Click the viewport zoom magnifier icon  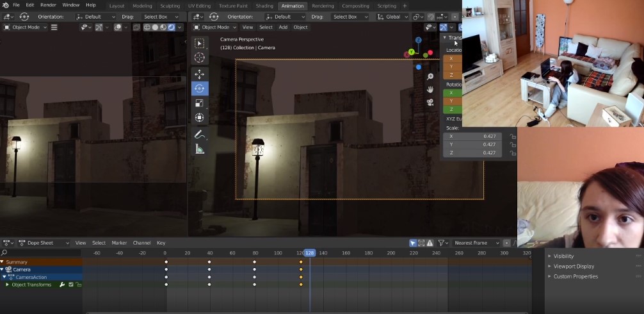coord(430,76)
